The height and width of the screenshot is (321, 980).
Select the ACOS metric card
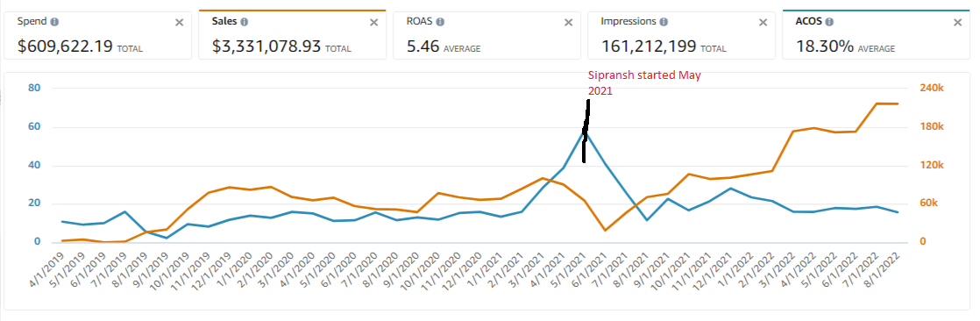tap(876, 35)
